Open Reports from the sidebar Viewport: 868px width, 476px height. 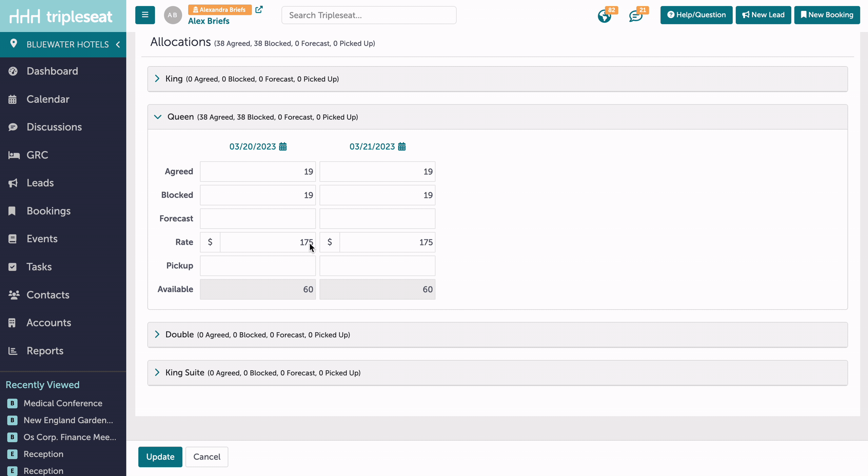(45, 351)
